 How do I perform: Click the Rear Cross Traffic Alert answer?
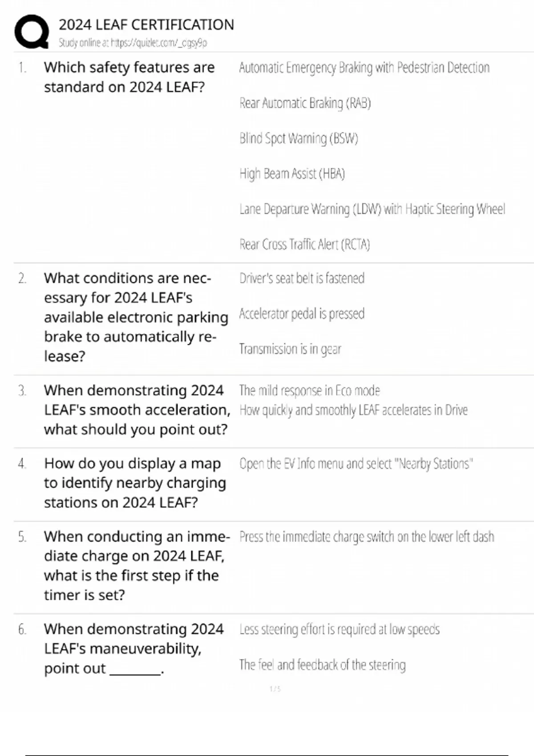304,244
